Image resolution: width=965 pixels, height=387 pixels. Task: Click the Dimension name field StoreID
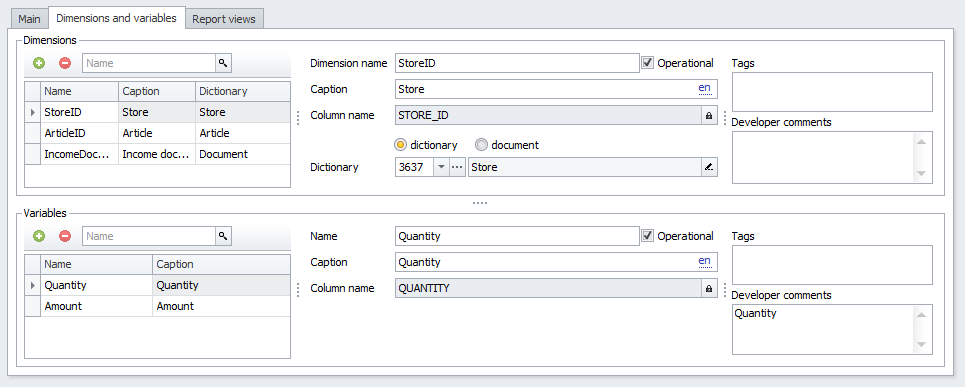coord(517,63)
